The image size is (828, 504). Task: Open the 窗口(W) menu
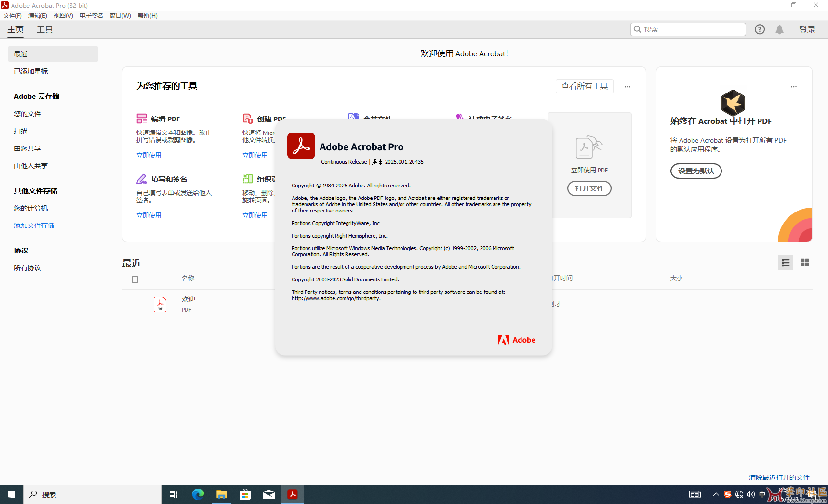coord(120,16)
